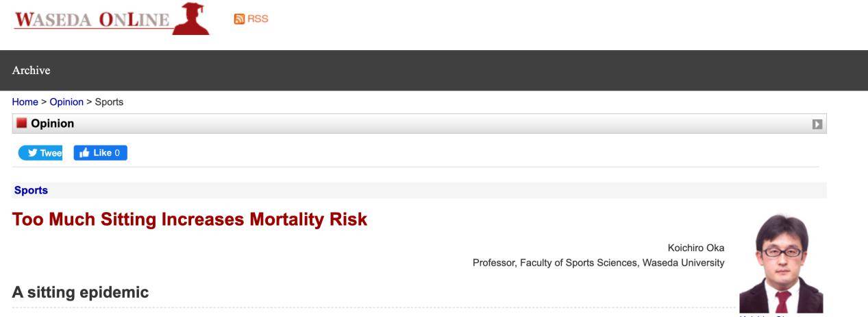Click the Too Much Sitting article title

click(x=190, y=220)
